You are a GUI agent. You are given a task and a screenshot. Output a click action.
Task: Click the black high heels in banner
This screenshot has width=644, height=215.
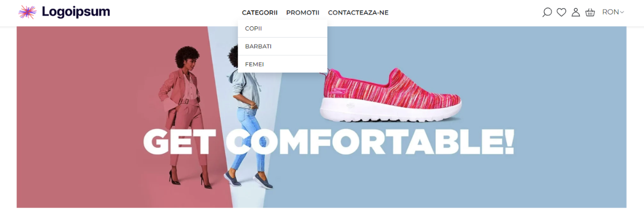coord(189,179)
